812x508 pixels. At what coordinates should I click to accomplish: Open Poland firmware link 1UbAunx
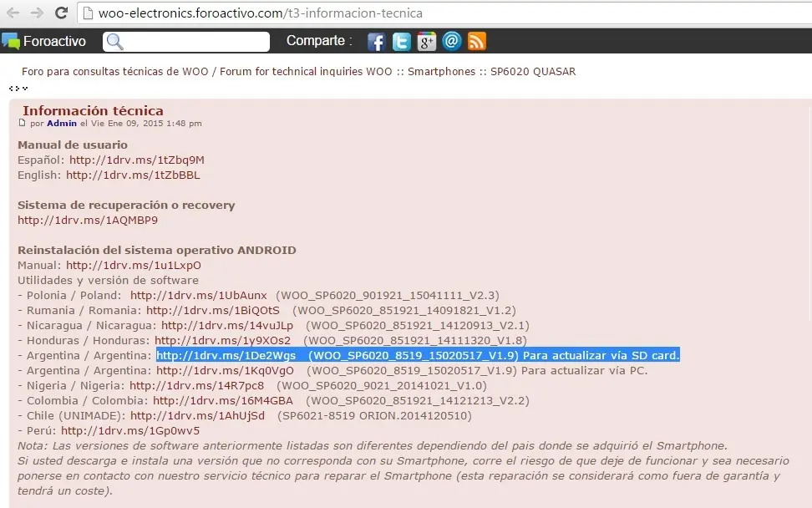pyautogui.click(x=198, y=295)
